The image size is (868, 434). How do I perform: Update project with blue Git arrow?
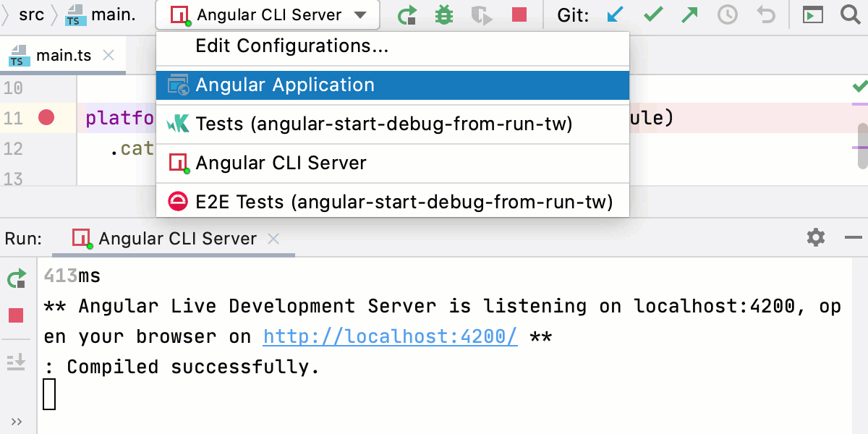point(616,14)
